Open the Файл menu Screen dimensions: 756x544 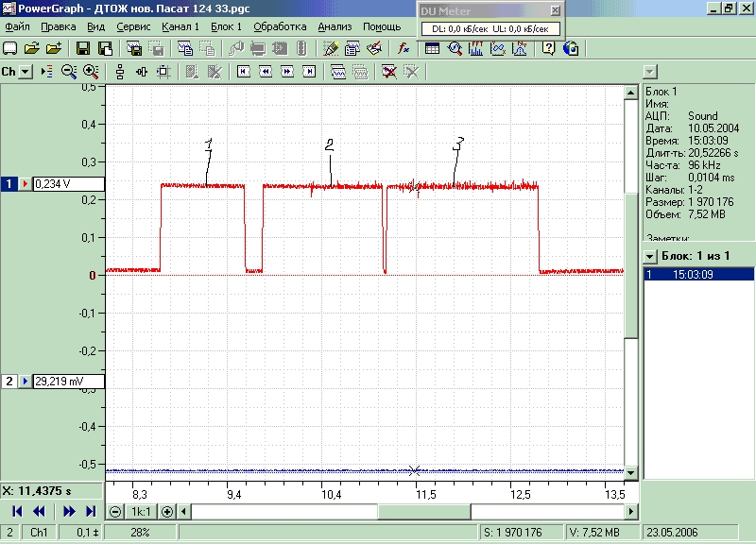pyautogui.click(x=17, y=27)
